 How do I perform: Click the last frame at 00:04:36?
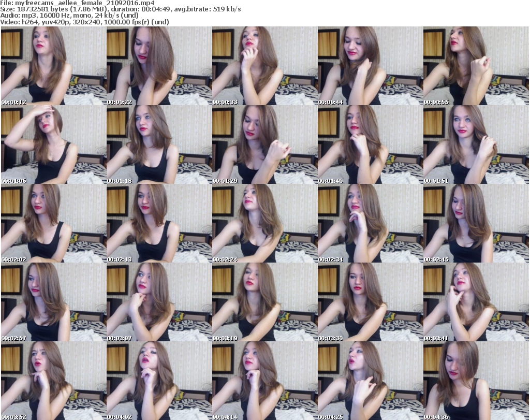[476, 381]
